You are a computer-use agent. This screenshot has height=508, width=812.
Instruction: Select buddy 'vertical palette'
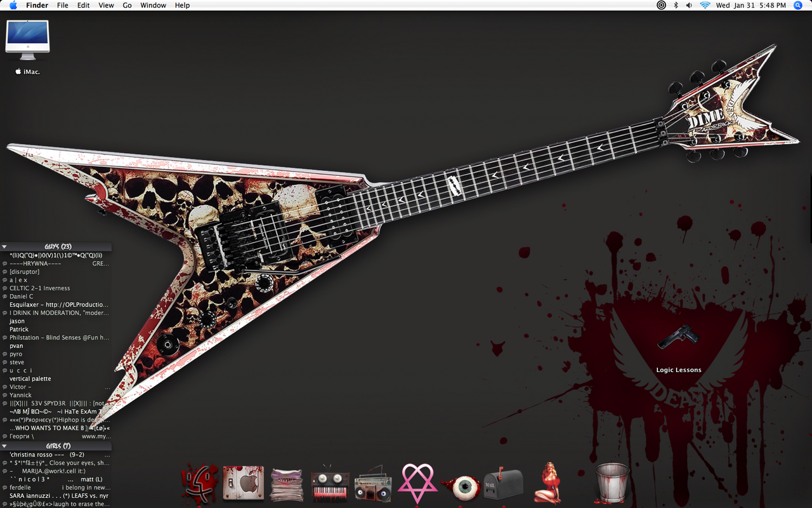point(56,379)
